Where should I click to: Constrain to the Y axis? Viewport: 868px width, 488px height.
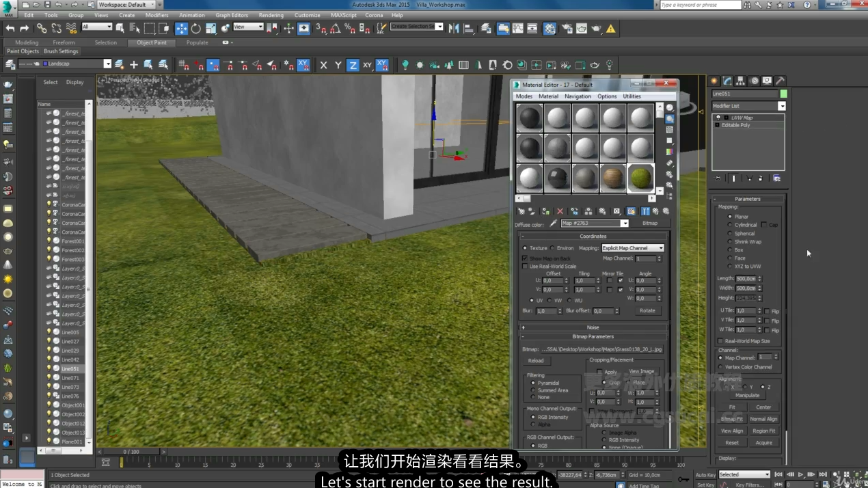coord(338,65)
